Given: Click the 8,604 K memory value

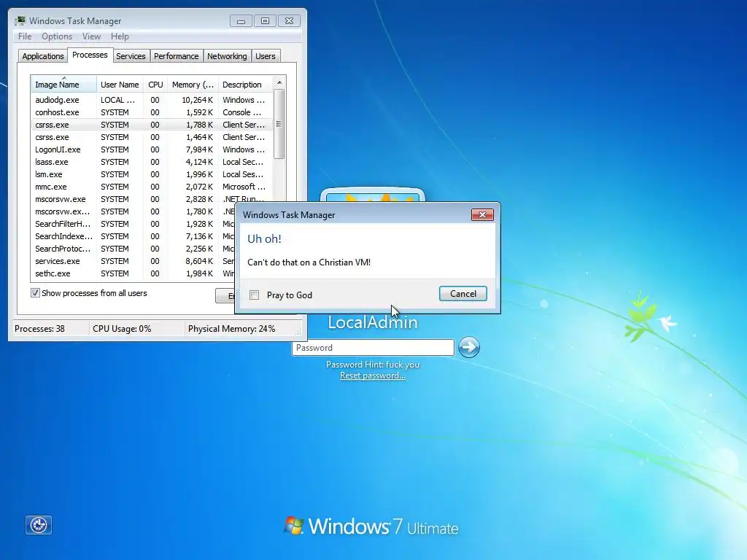Looking at the screenshot, I should tap(199, 261).
